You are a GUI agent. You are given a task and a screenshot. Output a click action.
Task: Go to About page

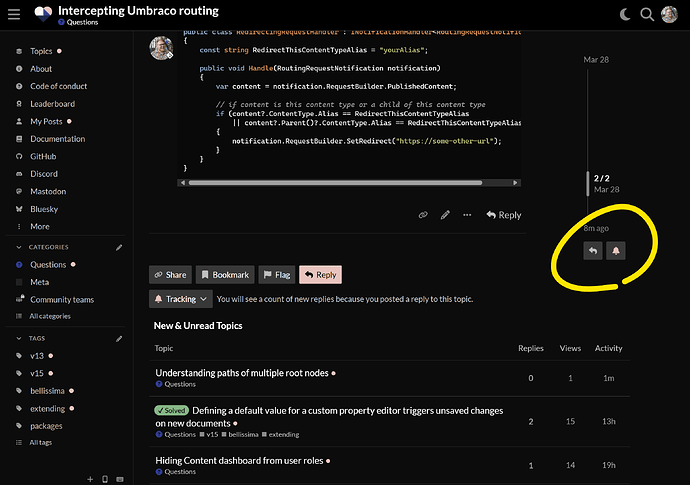pyautogui.click(x=41, y=69)
